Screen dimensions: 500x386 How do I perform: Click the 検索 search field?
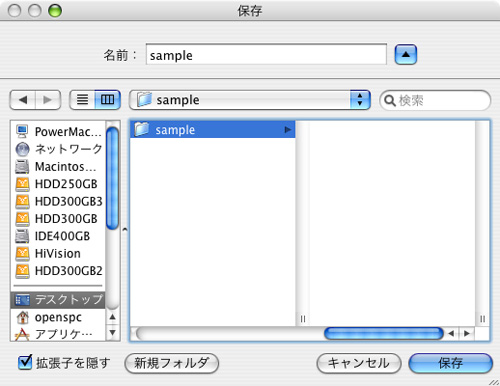(x=435, y=100)
